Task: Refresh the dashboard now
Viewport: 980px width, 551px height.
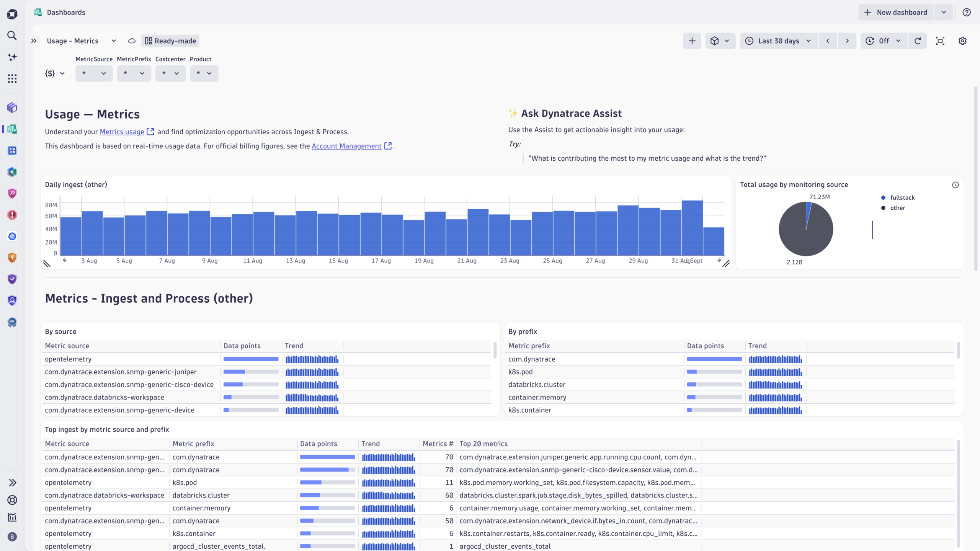Action: (x=918, y=41)
